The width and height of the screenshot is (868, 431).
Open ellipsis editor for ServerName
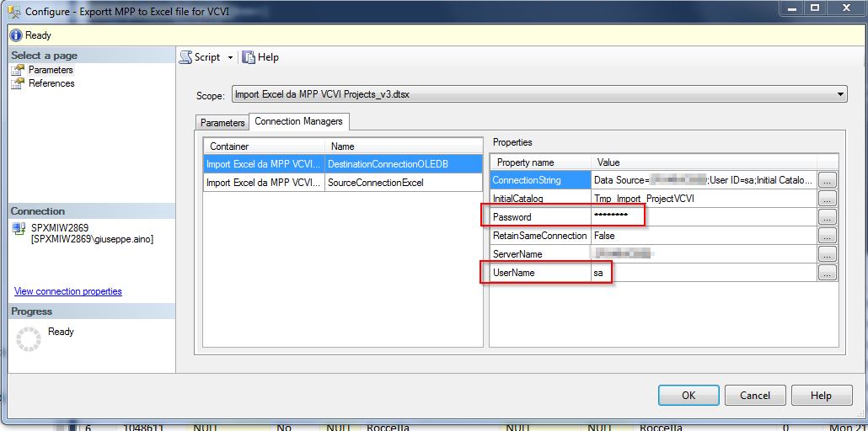827,254
